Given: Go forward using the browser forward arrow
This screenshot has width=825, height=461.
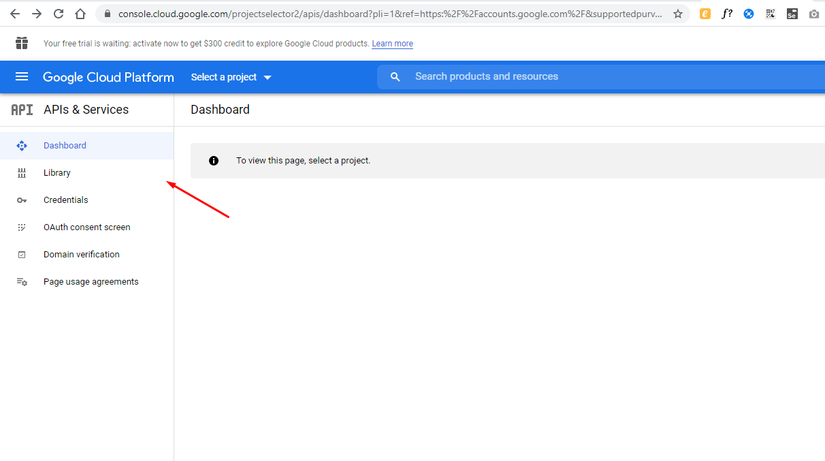Looking at the screenshot, I should point(36,14).
